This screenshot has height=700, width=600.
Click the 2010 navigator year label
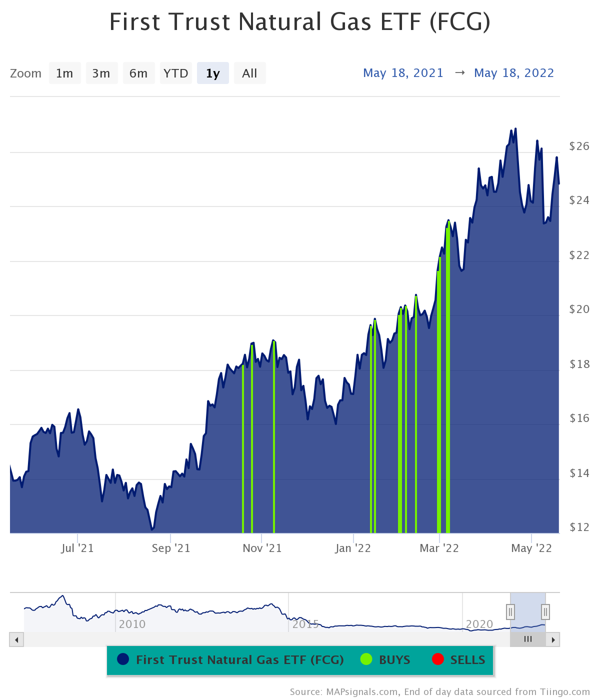pos(132,624)
